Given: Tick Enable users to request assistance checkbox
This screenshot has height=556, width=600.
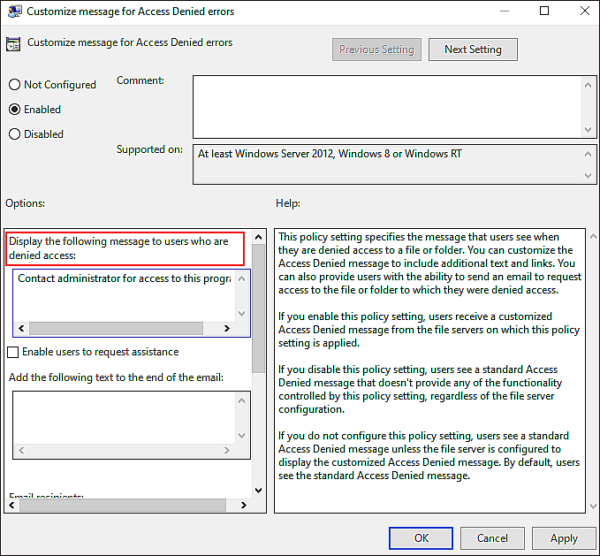Looking at the screenshot, I should coord(13,352).
